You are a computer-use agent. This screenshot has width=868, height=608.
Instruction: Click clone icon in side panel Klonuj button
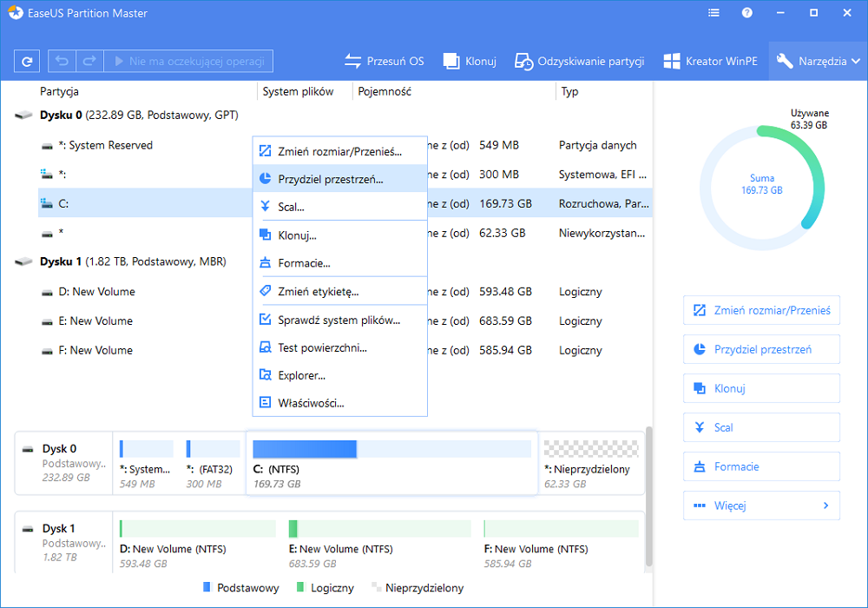tap(700, 388)
